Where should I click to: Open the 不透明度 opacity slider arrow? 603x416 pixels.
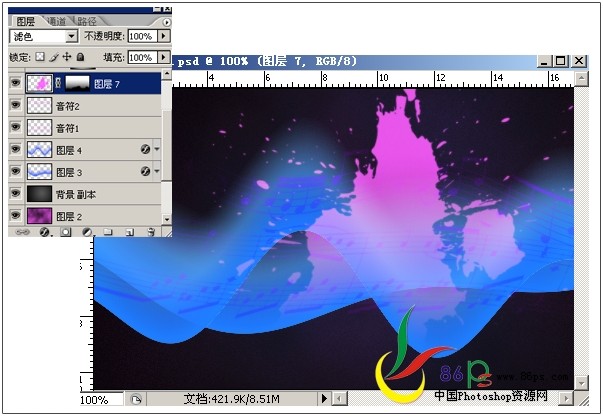pyautogui.click(x=164, y=36)
